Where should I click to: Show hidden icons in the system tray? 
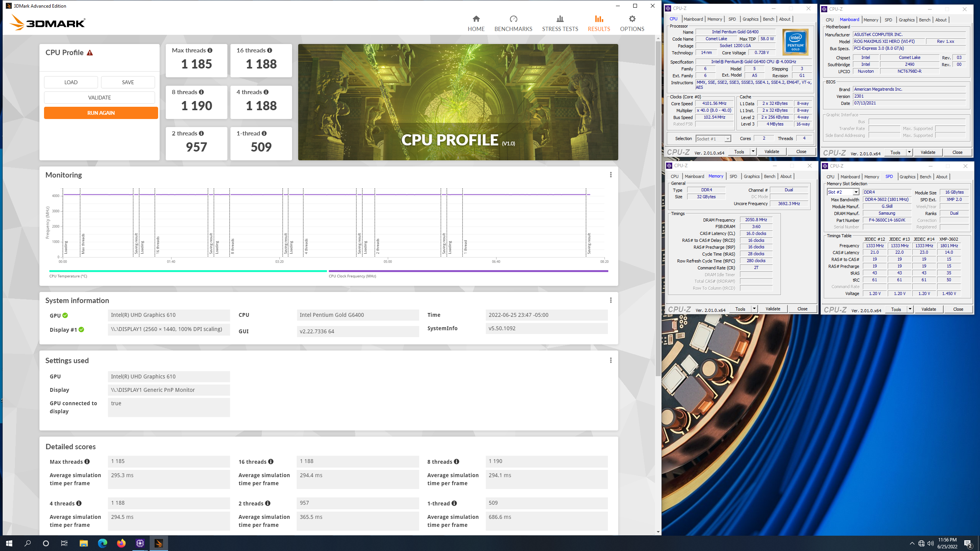(x=912, y=543)
